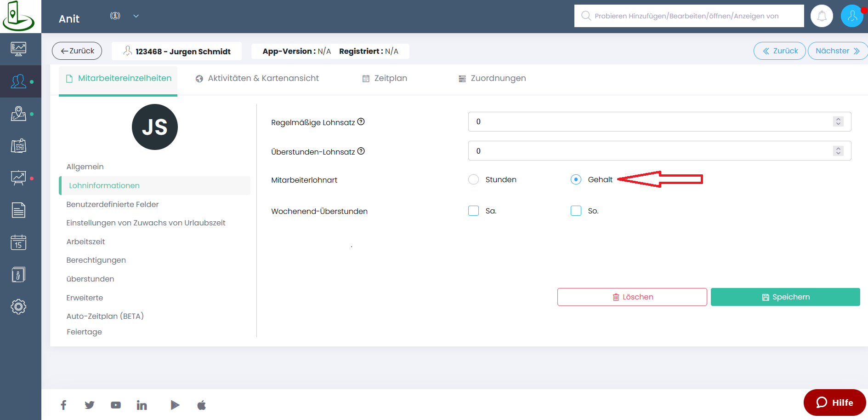Enable the Sa. weekend overtime checkbox
The width and height of the screenshot is (868, 420).
pos(473,211)
